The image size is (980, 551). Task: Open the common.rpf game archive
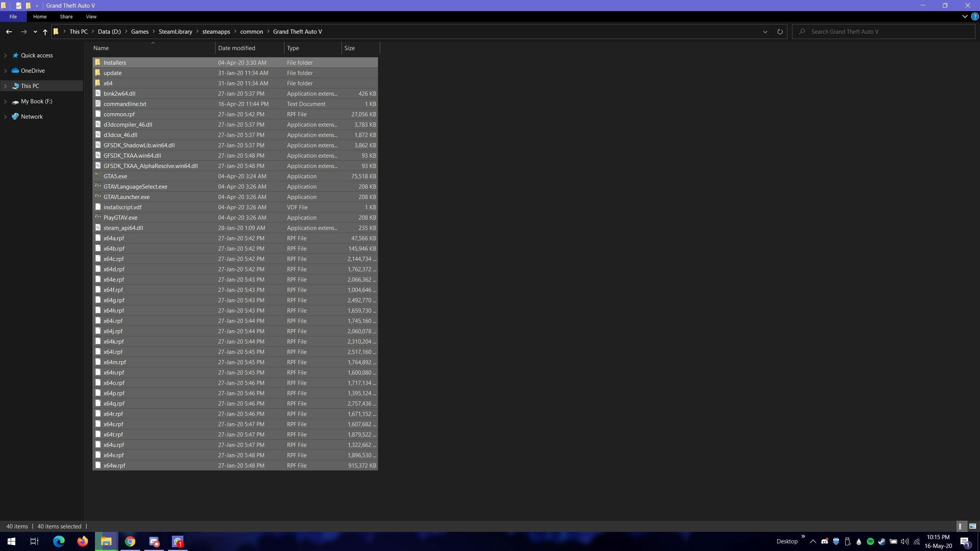119,114
